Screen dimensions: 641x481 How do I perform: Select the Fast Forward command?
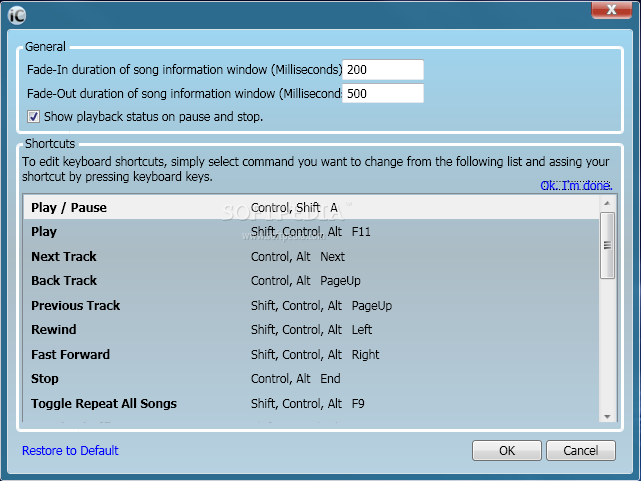(x=311, y=354)
